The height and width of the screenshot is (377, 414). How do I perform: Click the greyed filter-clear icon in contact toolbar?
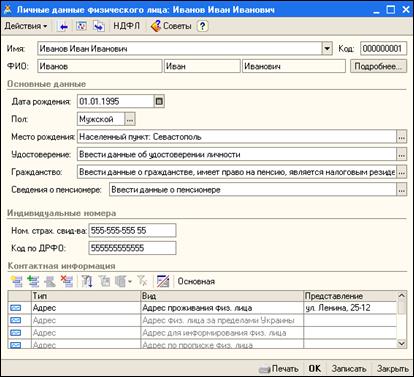[142, 281]
